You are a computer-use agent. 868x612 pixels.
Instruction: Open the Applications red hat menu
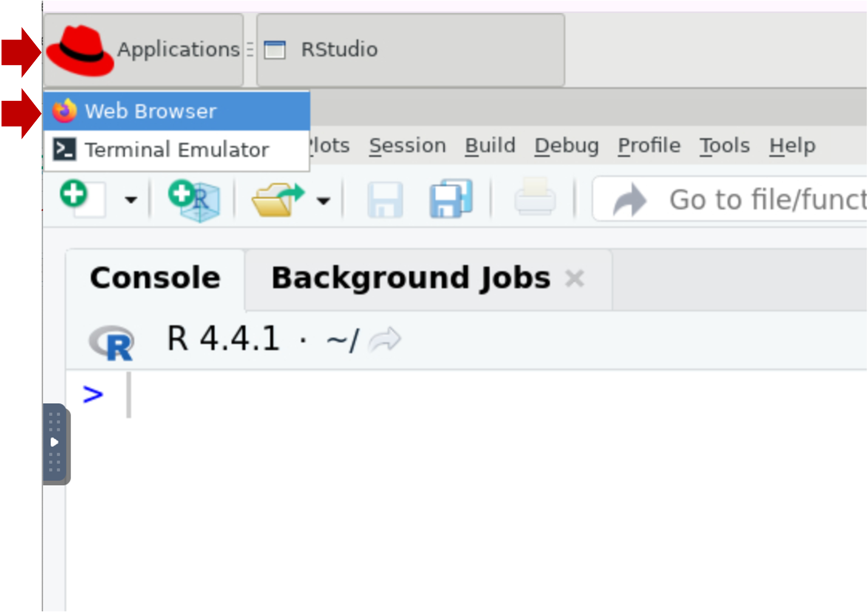(143, 50)
